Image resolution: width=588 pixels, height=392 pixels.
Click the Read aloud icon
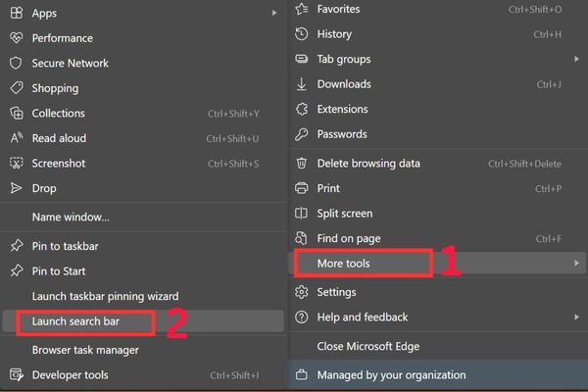[16, 138]
